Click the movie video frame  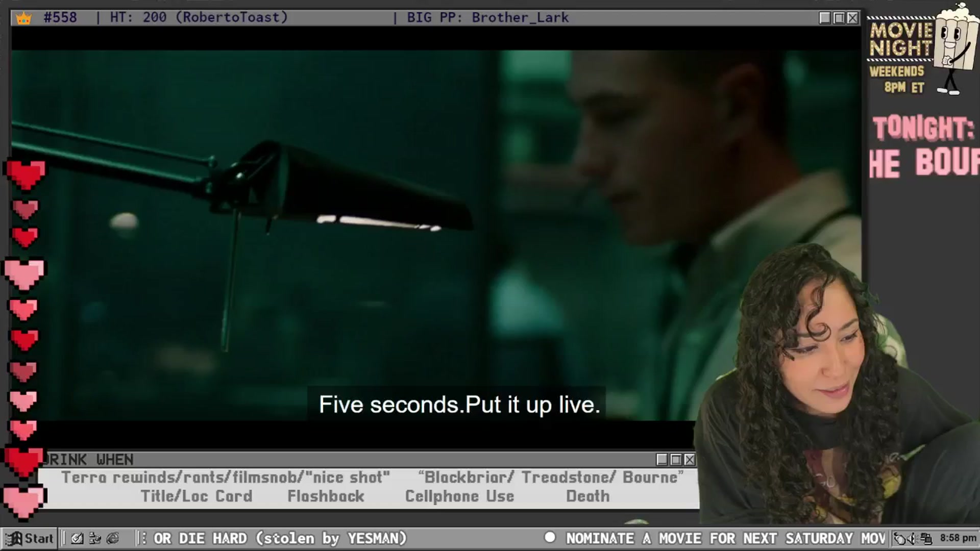click(x=436, y=235)
